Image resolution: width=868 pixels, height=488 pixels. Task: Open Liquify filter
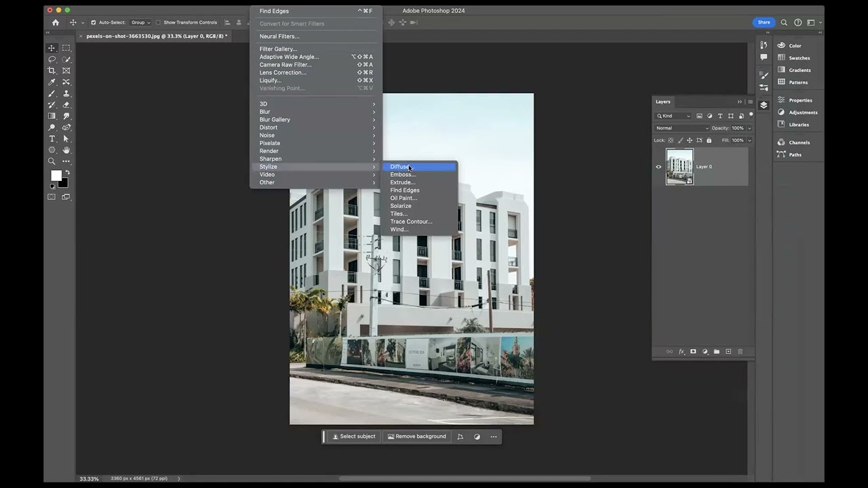(x=316, y=80)
